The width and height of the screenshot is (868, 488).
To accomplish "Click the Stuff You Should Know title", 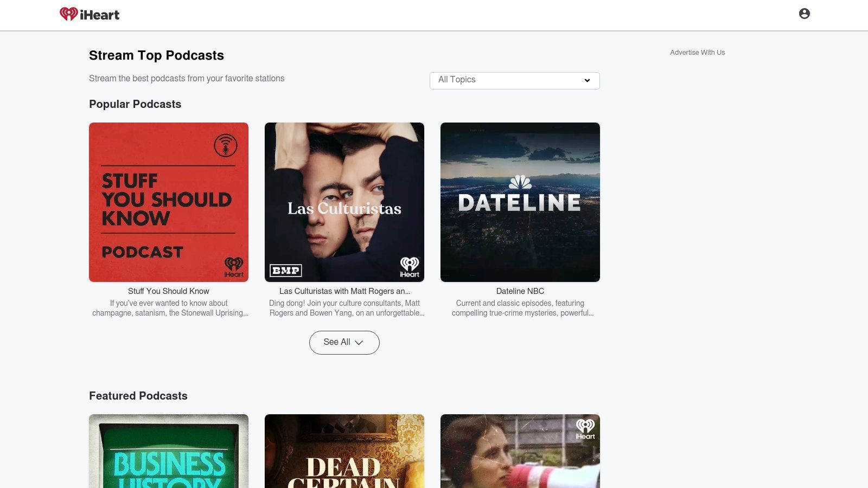I will (168, 291).
